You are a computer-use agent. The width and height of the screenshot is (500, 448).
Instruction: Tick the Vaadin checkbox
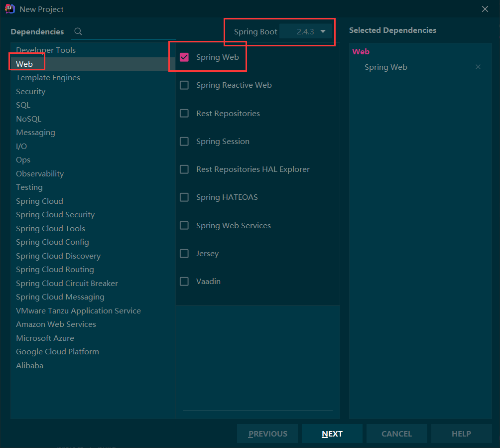coord(184,282)
